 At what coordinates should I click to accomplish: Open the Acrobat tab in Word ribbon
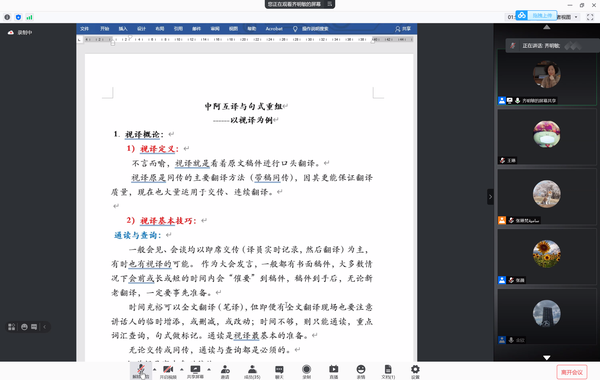(x=274, y=29)
